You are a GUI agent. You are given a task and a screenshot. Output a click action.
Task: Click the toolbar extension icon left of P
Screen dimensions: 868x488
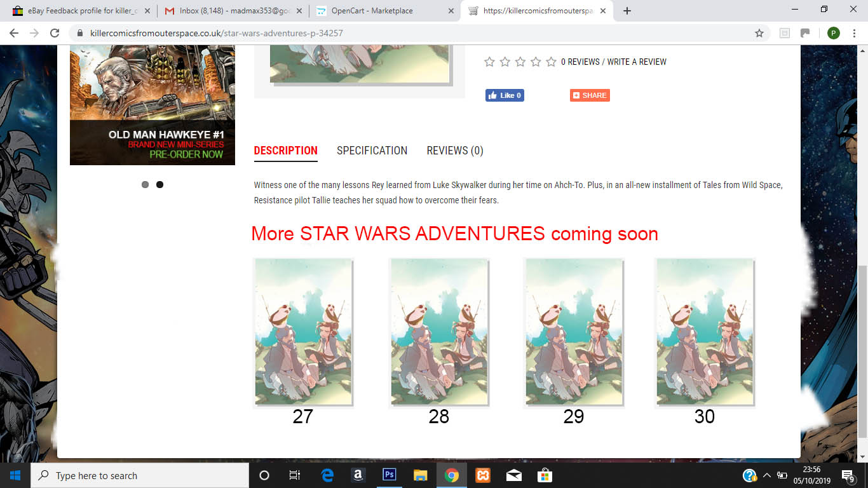[805, 33]
